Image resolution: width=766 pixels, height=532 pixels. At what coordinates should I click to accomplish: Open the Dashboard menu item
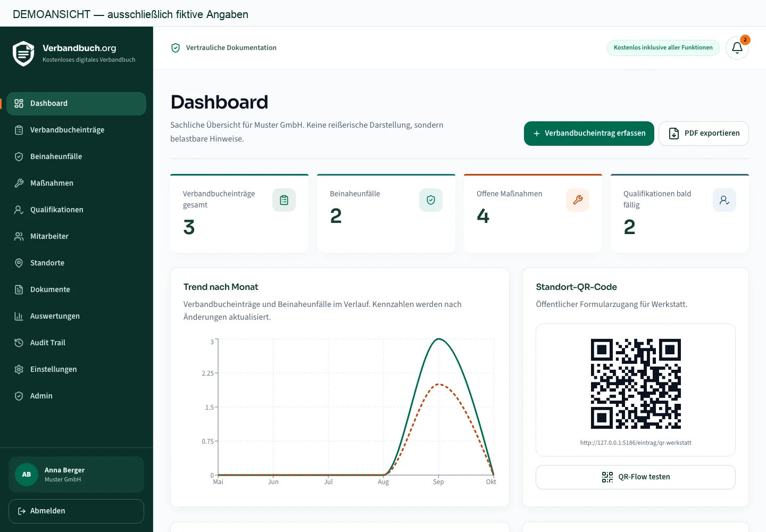point(76,104)
